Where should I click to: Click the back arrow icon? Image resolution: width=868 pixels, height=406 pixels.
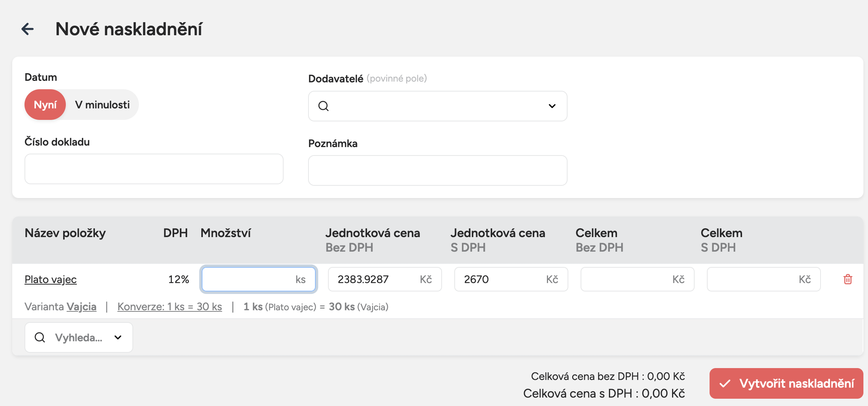click(x=28, y=29)
